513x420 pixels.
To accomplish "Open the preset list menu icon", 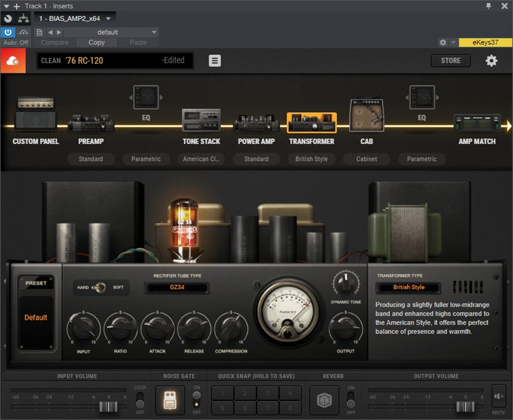I will pos(215,60).
